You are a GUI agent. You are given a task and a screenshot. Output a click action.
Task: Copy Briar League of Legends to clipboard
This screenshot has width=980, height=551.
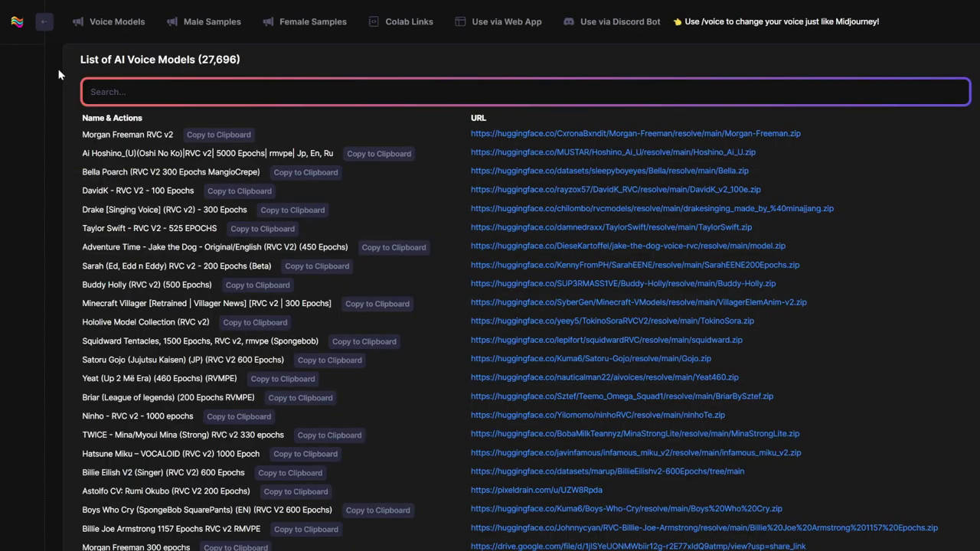click(300, 398)
